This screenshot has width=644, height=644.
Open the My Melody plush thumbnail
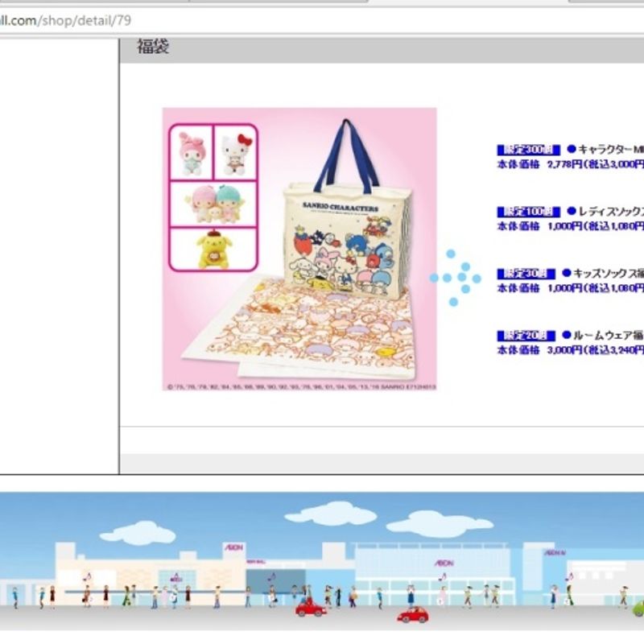click(x=192, y=153)
